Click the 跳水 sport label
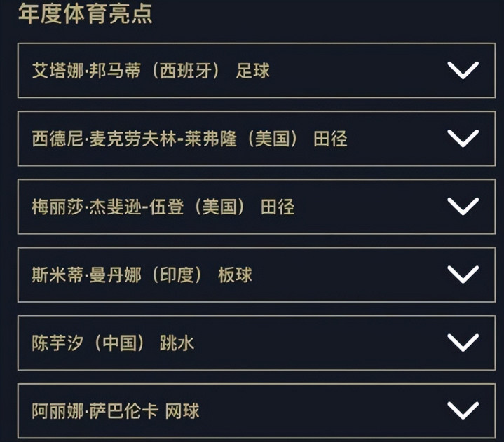The width and height of the screenshot is (504, 442). [x=177, y=343]
